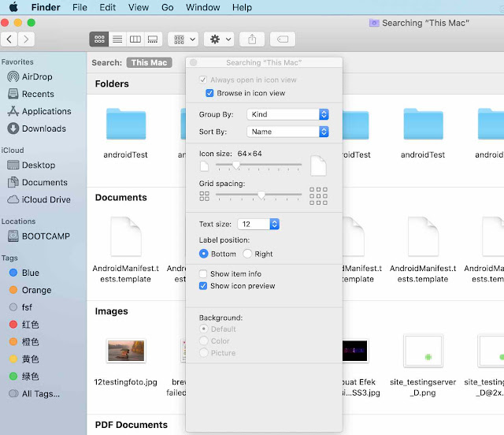Click the PDF Documents section header
The width and height of the screenshot is (504, 435).
point(132,425)
